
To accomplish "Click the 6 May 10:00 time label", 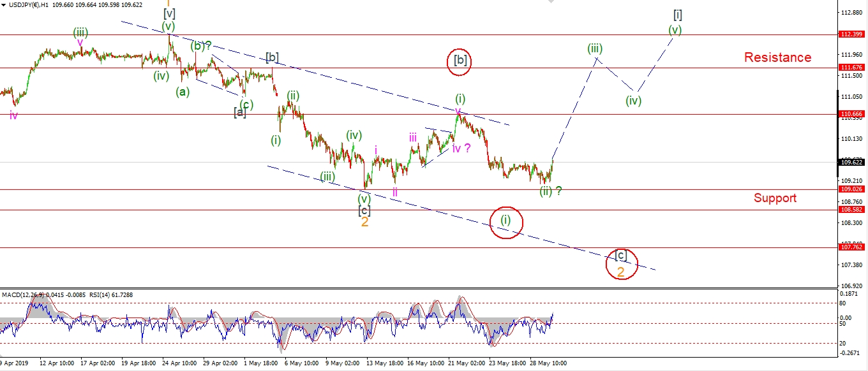I will 302,363.
